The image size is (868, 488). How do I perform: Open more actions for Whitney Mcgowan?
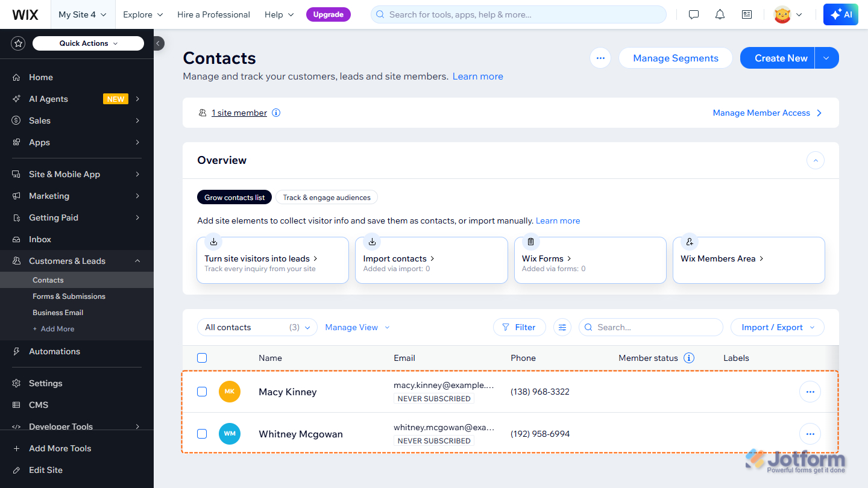click(810, 434)
